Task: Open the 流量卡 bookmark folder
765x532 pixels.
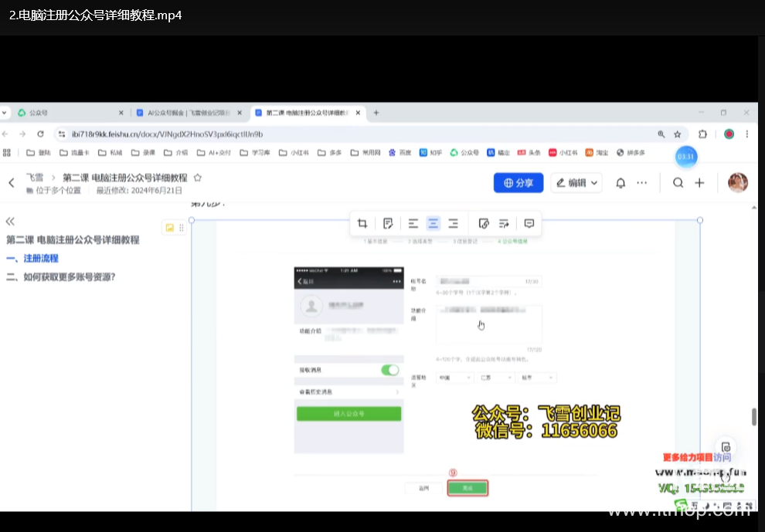Action: click(x=75, y=153)
